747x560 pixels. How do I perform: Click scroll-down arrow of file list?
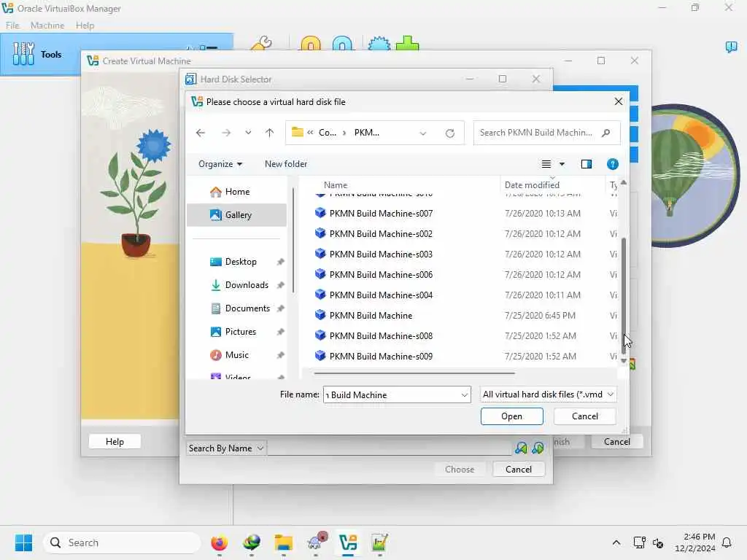624,361
